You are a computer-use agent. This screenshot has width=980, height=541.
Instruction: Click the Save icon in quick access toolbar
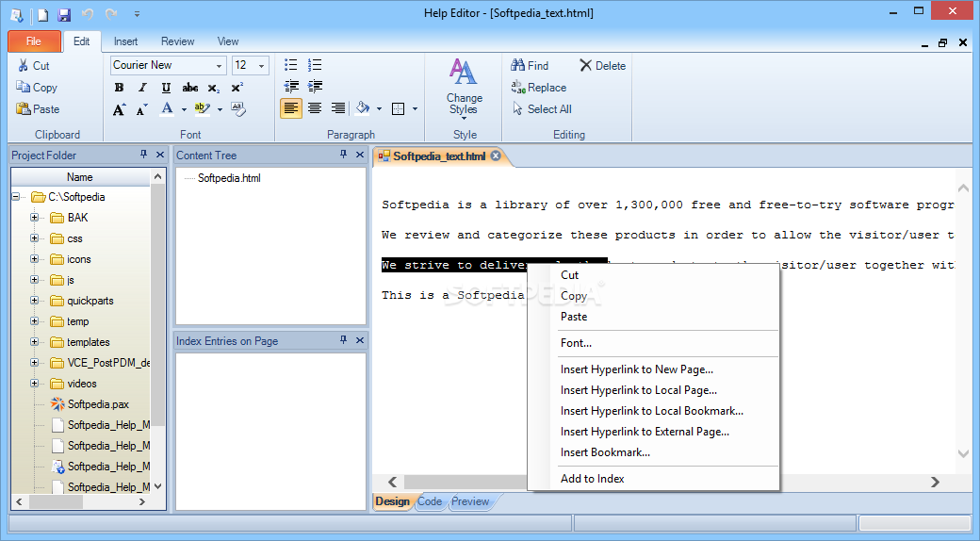coord(64,14)
